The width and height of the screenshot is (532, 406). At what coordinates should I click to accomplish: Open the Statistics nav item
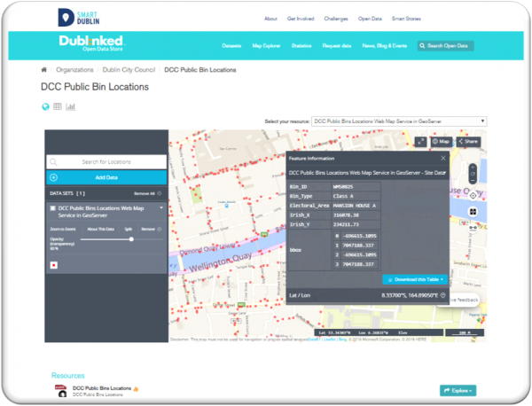tap(301, 46)
